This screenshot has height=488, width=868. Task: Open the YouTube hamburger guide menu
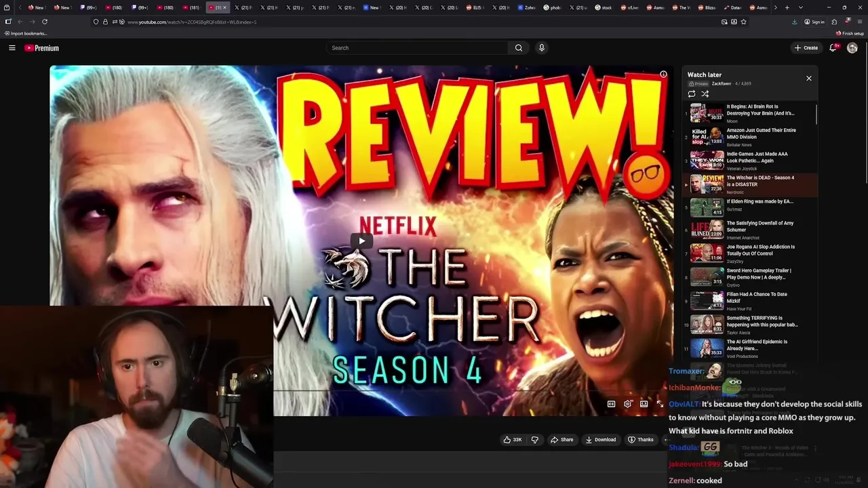(x=12, y=47)
